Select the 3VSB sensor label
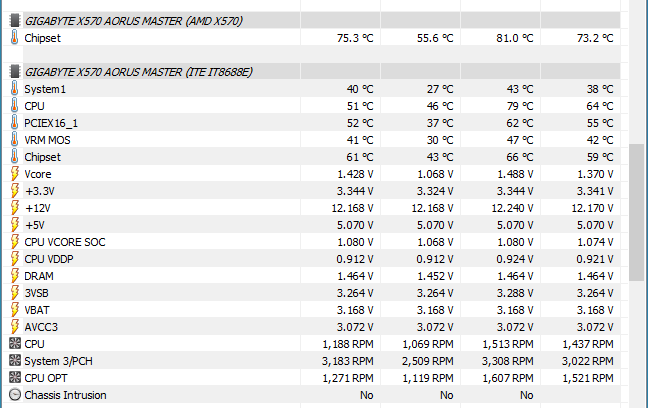648x408 pixels. click(36, 293)
